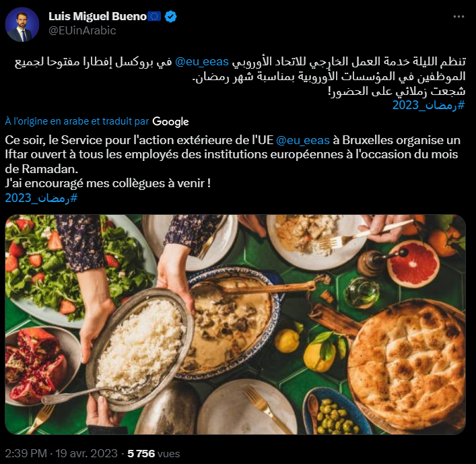476x464 pixels.
Task: Click the blue verified checkmark badge
Action: (x=170, y=16)
